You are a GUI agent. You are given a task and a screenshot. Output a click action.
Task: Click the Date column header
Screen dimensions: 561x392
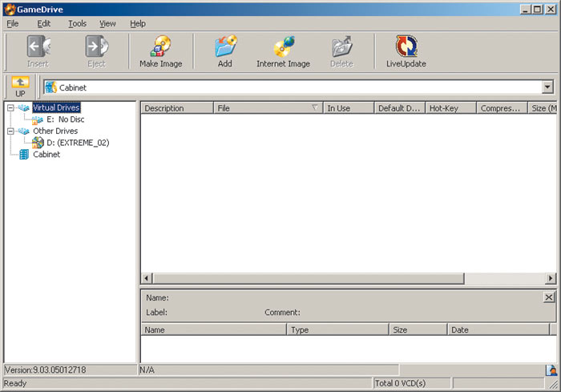498,329
